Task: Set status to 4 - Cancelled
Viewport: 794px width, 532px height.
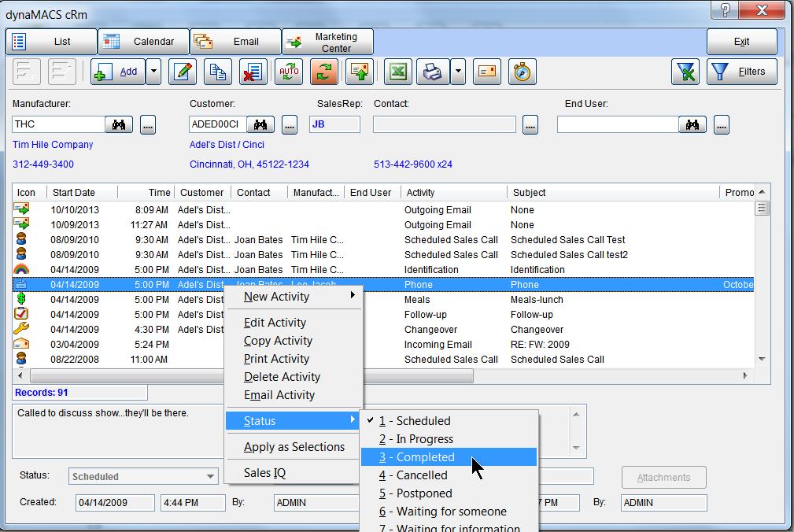Action: point(449,475)
